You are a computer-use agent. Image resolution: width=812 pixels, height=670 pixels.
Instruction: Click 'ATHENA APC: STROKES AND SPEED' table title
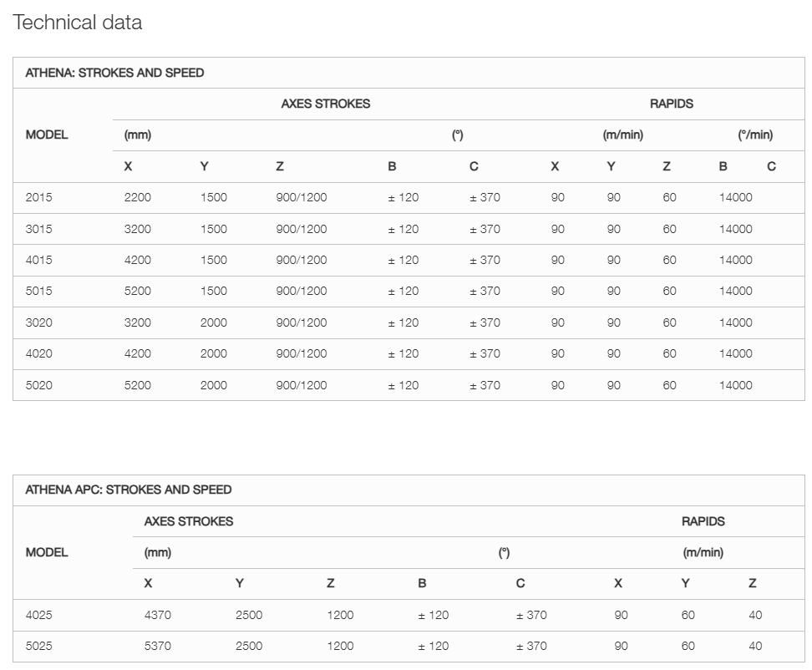click(x=129, y=490)
